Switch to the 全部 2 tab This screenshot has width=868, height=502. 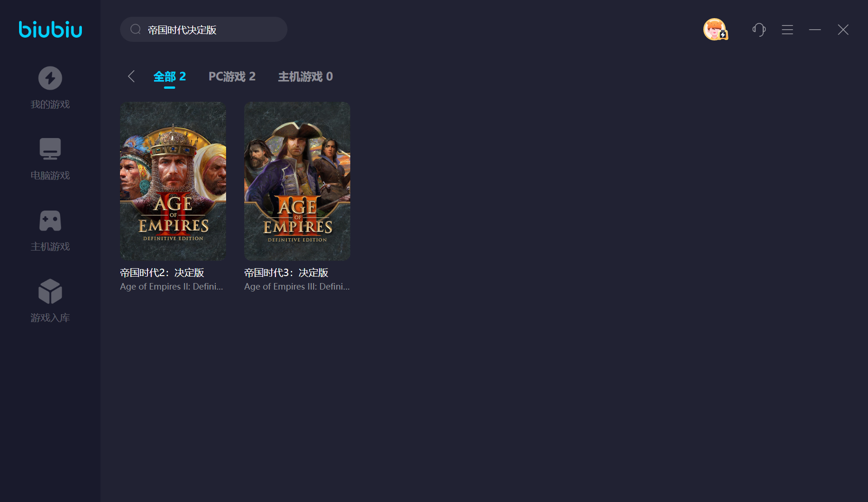point(170,77)
